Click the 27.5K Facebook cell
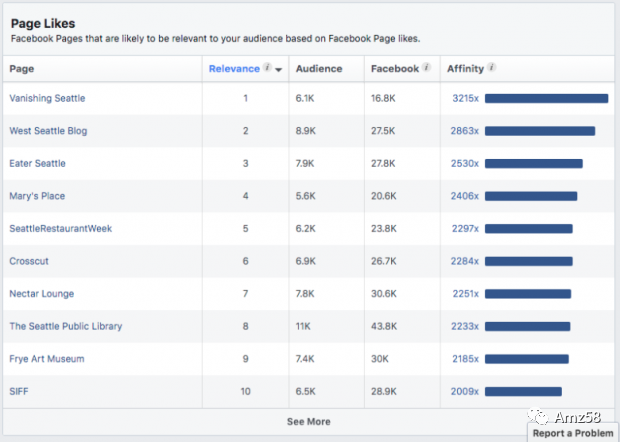The image size is (620, 442). 383,131
